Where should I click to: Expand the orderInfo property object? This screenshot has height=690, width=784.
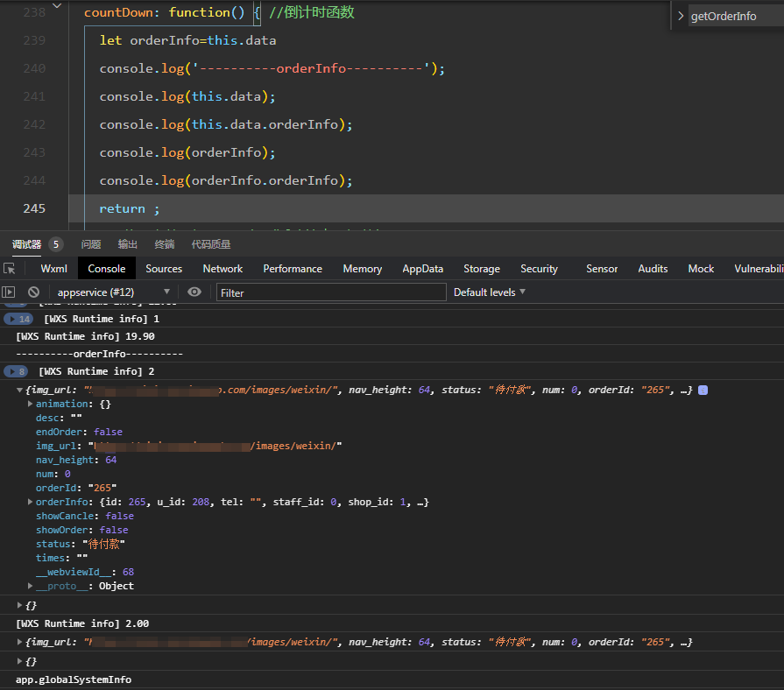(x=30, y=502)
